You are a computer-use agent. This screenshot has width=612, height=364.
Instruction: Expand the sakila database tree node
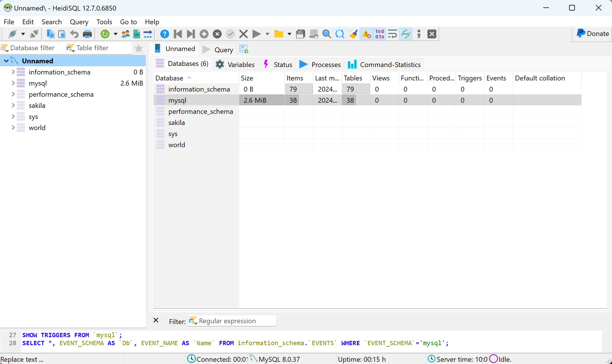click(x=13, y=105)
